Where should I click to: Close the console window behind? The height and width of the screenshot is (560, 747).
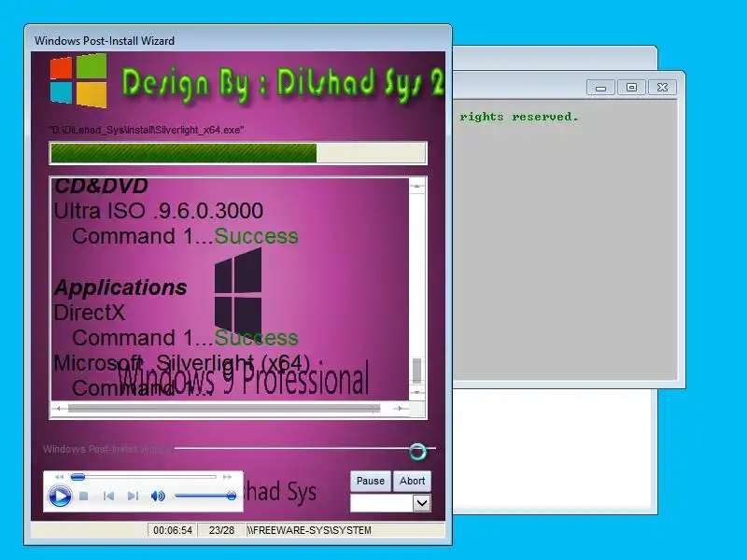coord(662,88)
